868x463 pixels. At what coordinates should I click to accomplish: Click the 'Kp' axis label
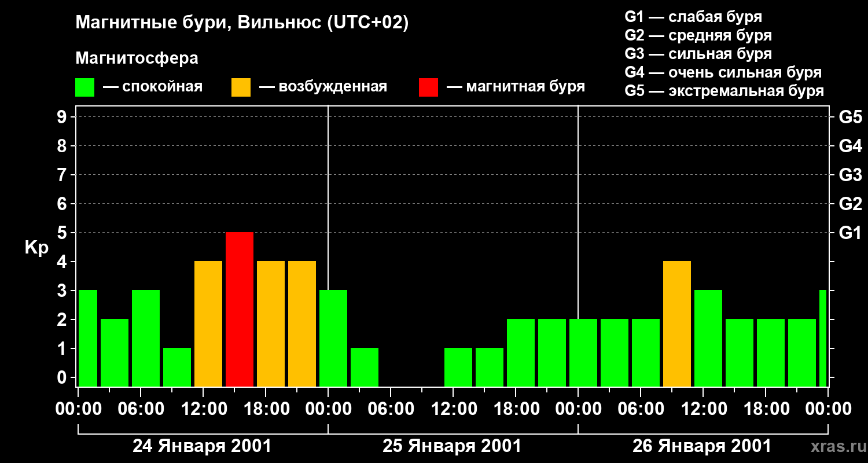(x=36, y=248)
